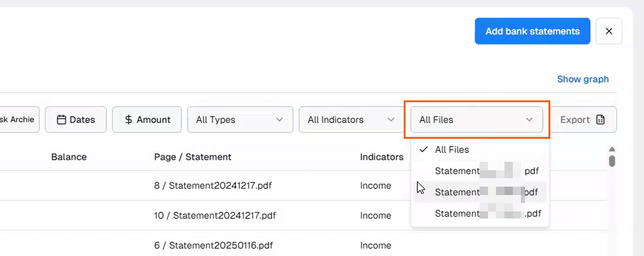Expand the All Types dropdown

click(x=240, y=120)
